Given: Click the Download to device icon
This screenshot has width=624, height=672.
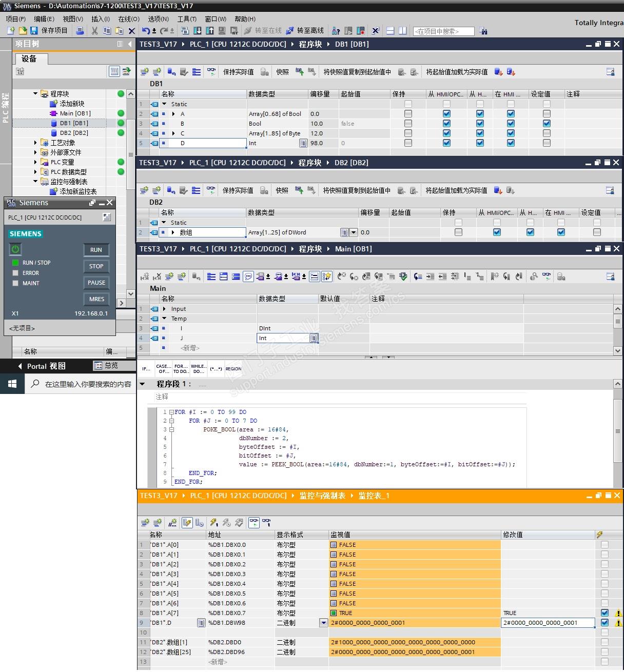Looking at the screenshot, I should pyautogui.click(x=197, y=31).
